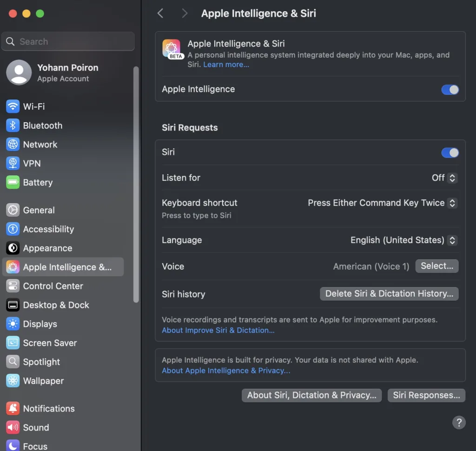
Task: Click the General gear icon
Action: [13, 210]
